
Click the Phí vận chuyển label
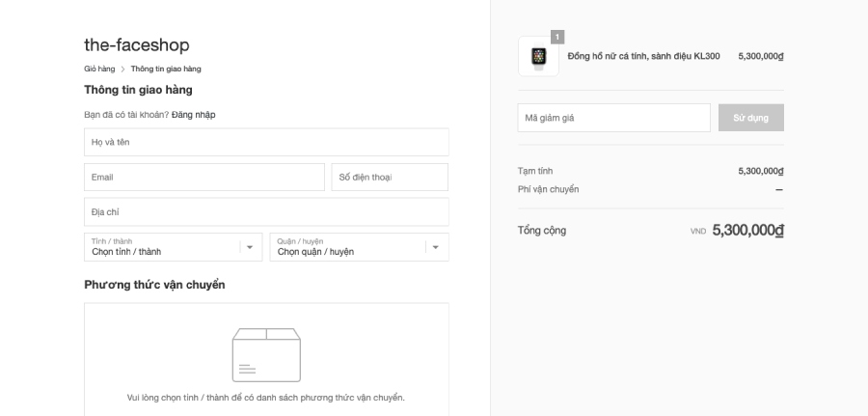point(548,189)
